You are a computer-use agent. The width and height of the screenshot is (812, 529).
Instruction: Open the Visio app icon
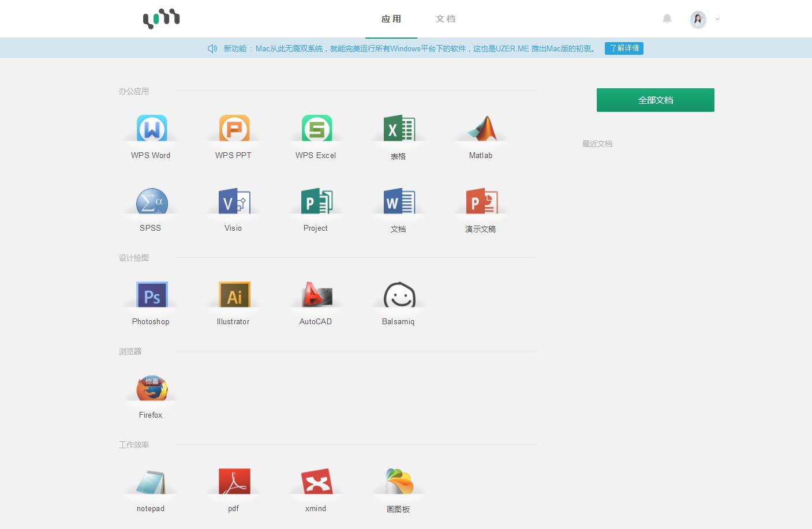click(x=234, y=201)
